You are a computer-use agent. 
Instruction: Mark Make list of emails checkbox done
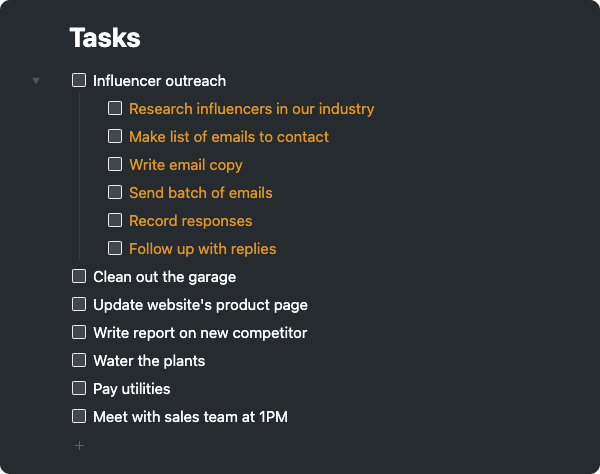coord(115,136)
